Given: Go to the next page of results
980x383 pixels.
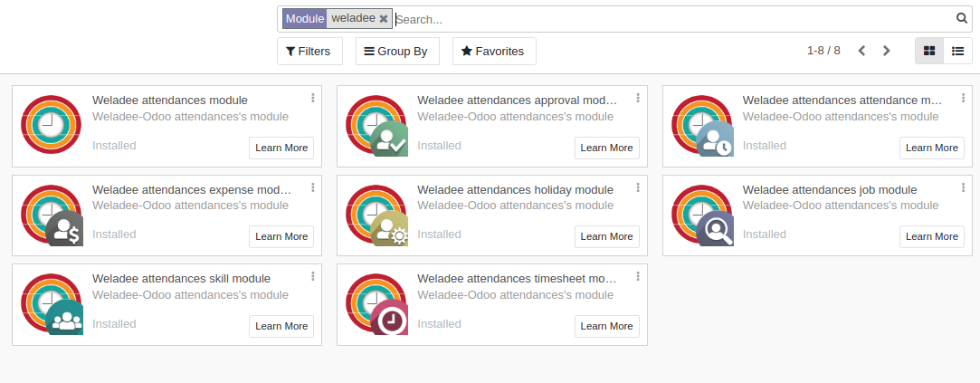Looking at the screenshot, I should (x=886, y=51).
